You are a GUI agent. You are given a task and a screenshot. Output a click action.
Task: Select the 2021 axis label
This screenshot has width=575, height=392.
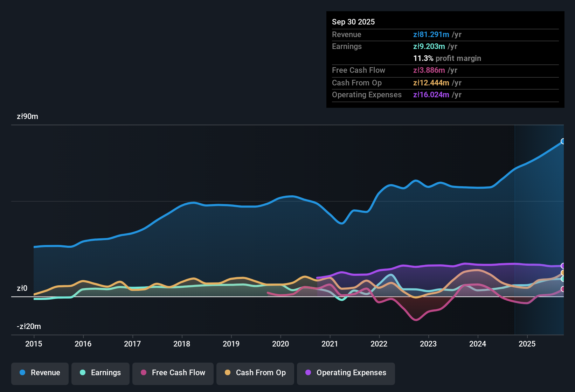click(x=330, y=344)
